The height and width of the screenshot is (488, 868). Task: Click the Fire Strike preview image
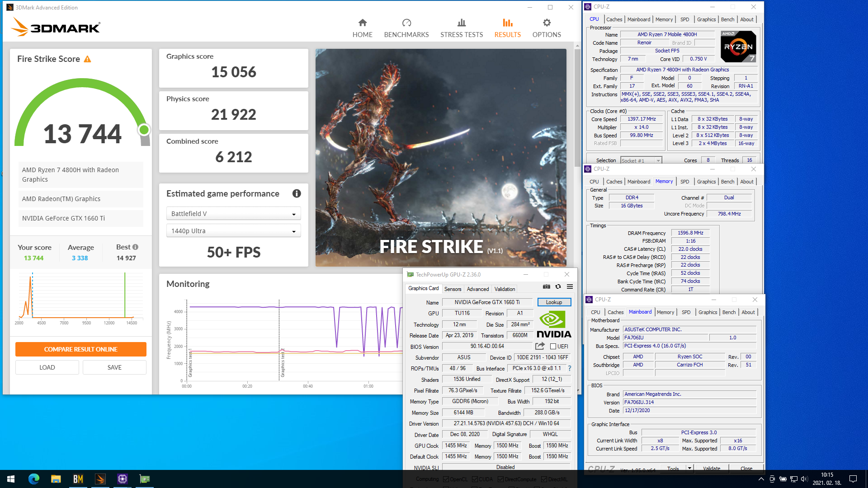(x=441, y=157)
